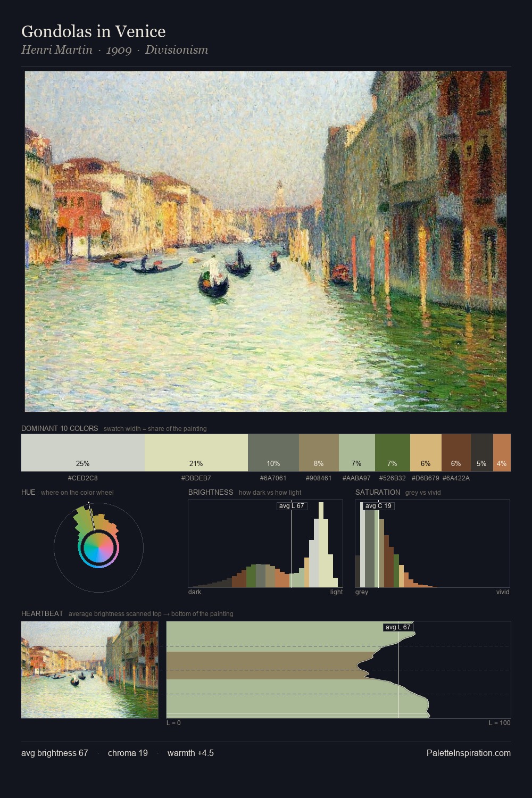Select the #6A422A hex label

pyautogui.click(x=456, y=478)
